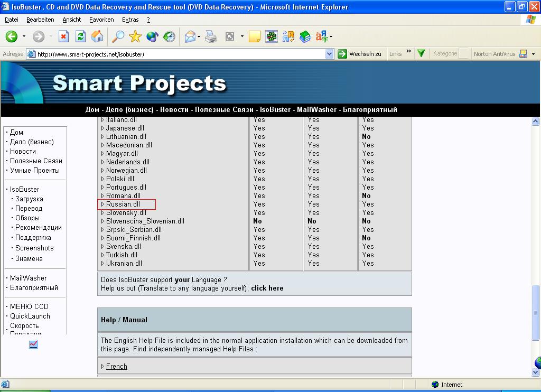Open Полезные Связи in the black navigation bar
541x392 pixels.
pyautogui.click(x=224, y=110)
